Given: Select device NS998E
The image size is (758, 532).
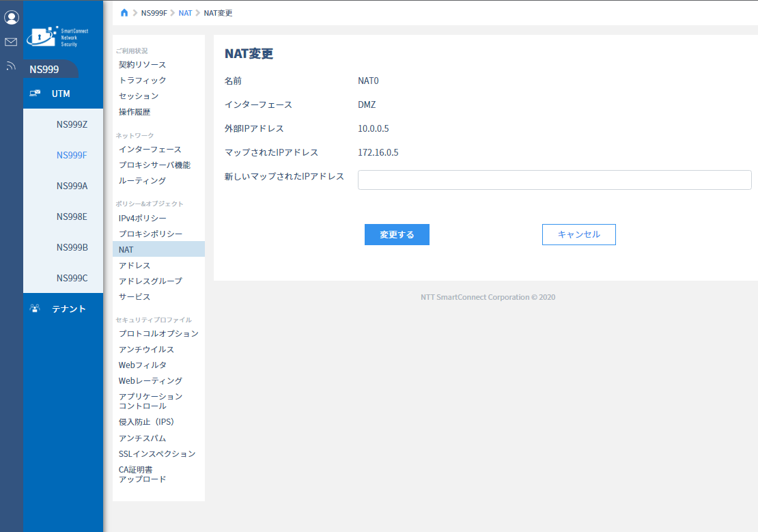Looking at the screenshot, I should tap(72, 216).
